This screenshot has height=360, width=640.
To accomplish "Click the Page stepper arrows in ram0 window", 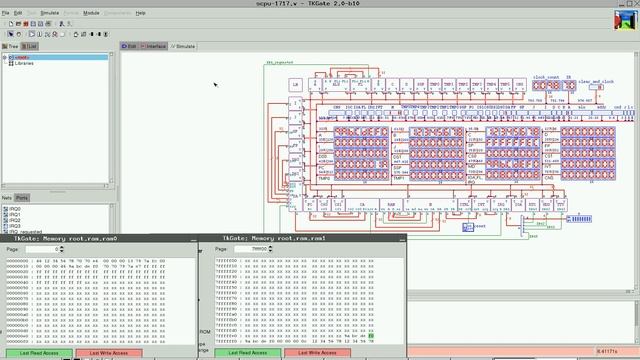I will pos(62,249).
